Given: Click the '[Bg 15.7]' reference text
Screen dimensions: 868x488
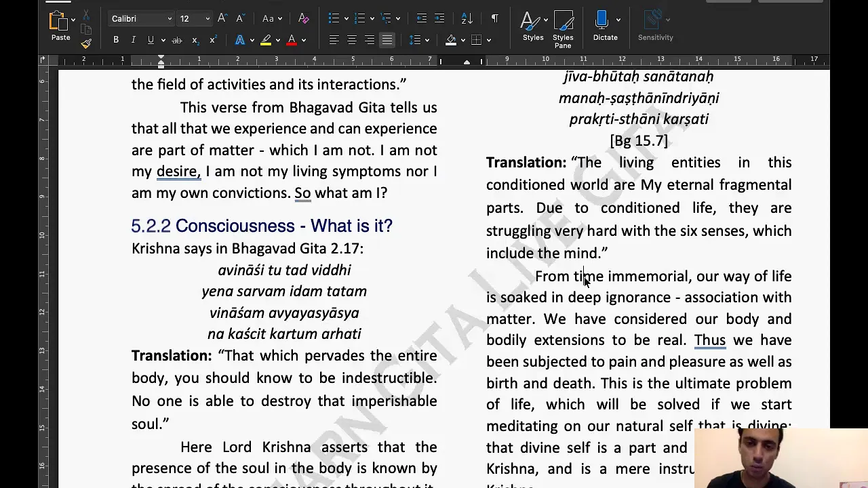Looking at the screenshot, I should pyautogui.click(x=639, y=140).
